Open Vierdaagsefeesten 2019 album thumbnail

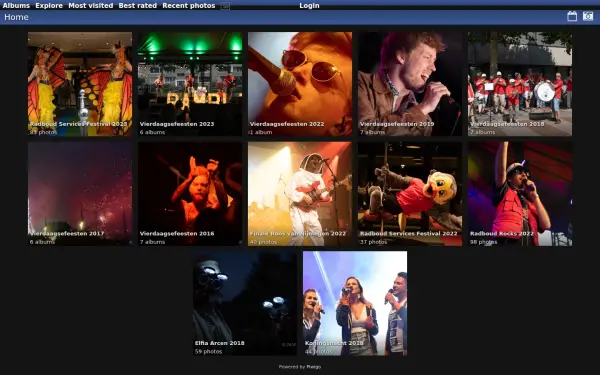[410, 84]
